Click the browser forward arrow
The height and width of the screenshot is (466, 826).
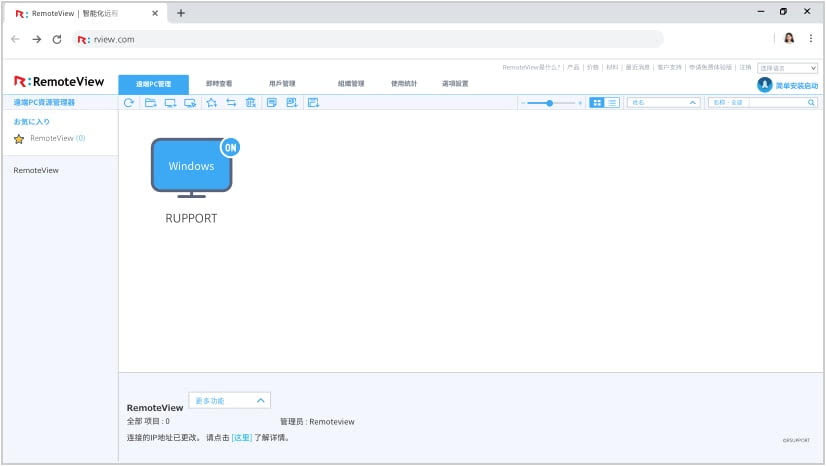pyautogui.click(x=36, y=39)
